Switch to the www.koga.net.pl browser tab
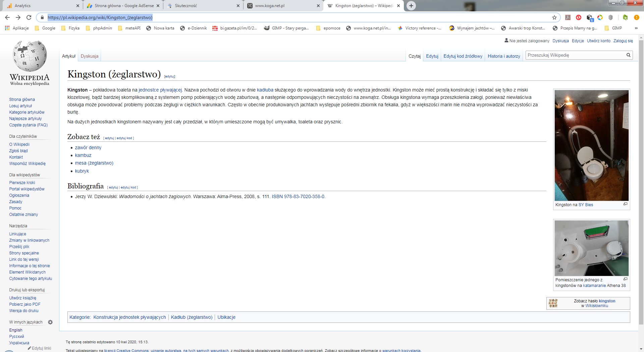 (x=282, y=6)
